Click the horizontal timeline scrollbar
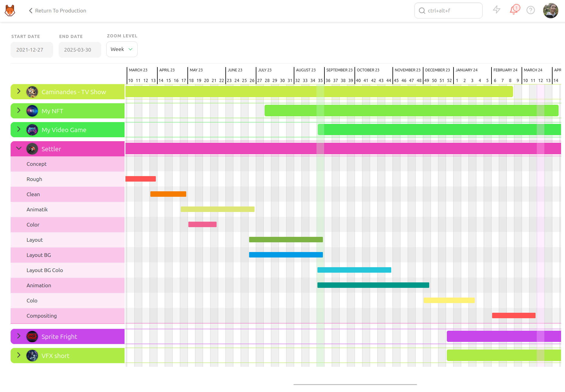The height and width of the screenshot is (392, 565). (x=355, y=384)
